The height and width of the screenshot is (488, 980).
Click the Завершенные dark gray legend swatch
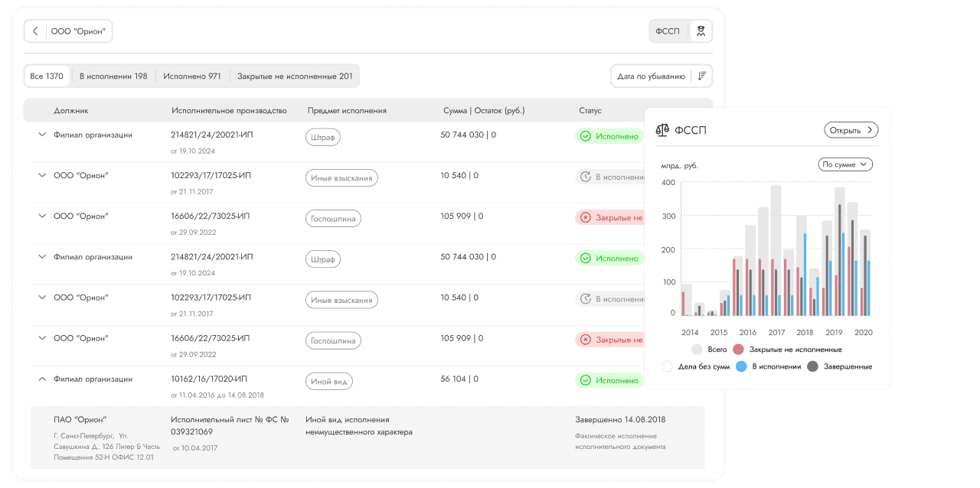(812, 366)
